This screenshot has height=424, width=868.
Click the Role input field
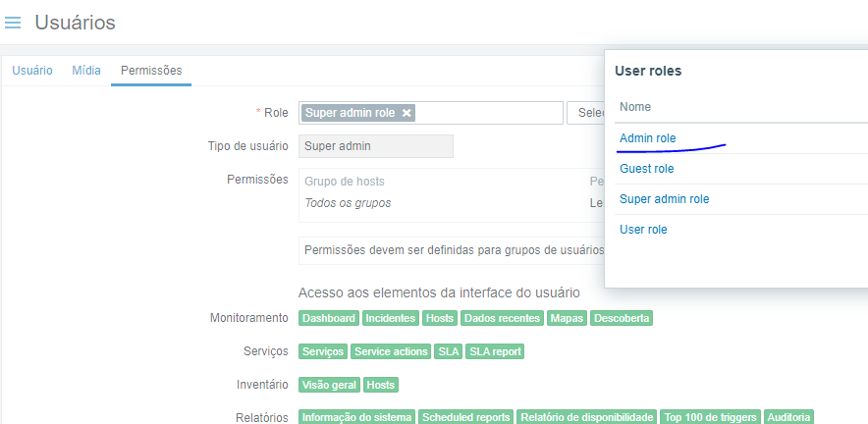(x=488, y=113)
